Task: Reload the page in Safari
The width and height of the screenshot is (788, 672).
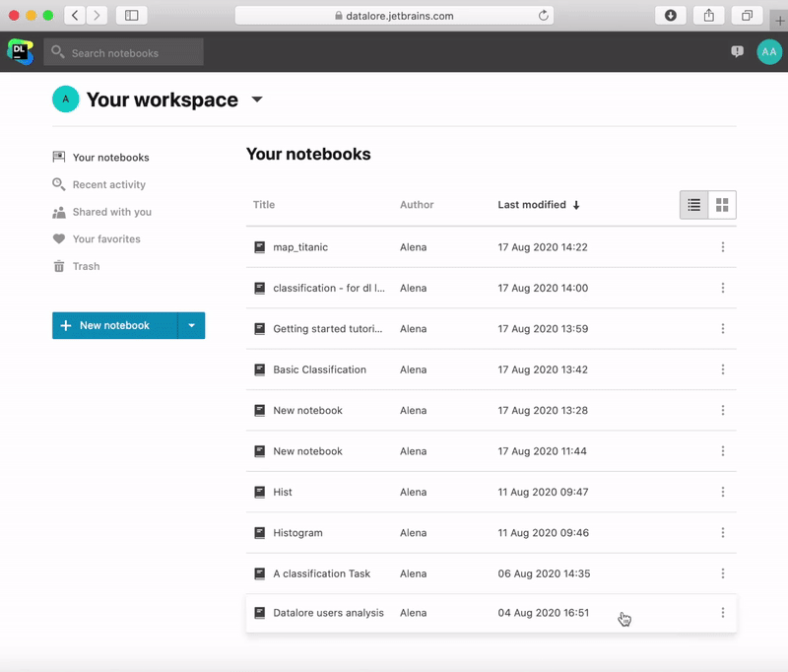Action: pos(544,16)
